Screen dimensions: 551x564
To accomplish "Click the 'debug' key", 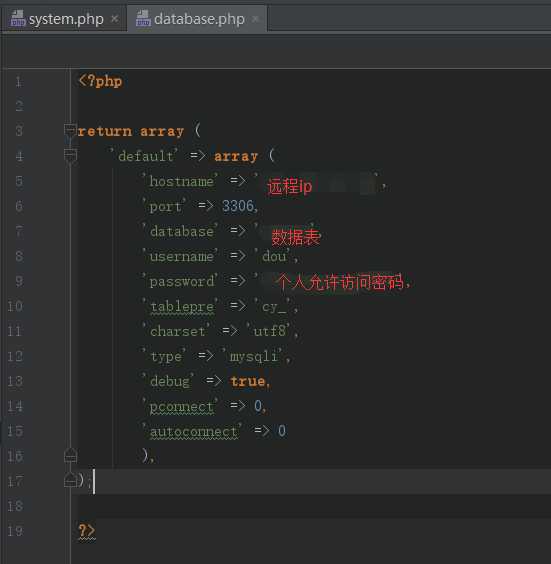I will coord(168,381).
